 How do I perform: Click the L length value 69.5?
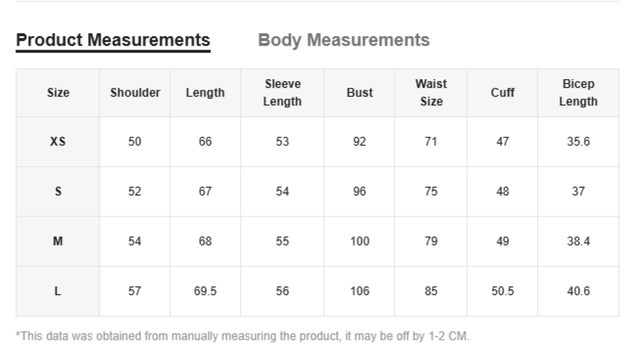(205, 291)
